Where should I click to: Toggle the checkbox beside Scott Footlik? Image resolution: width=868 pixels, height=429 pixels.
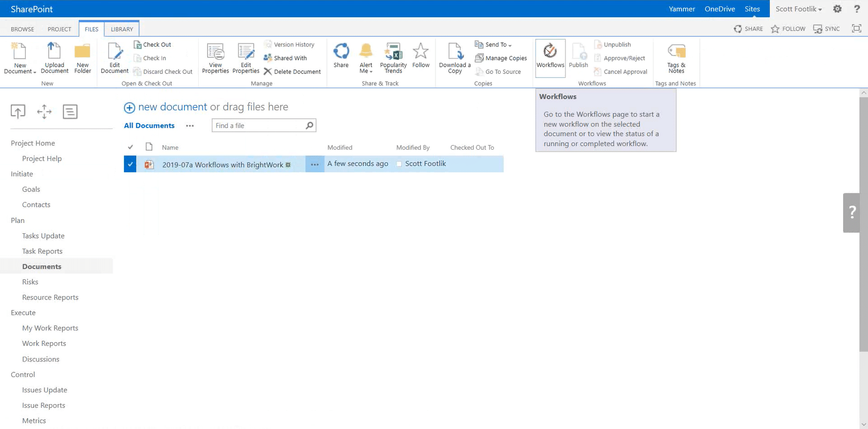(x=399, y=164)
